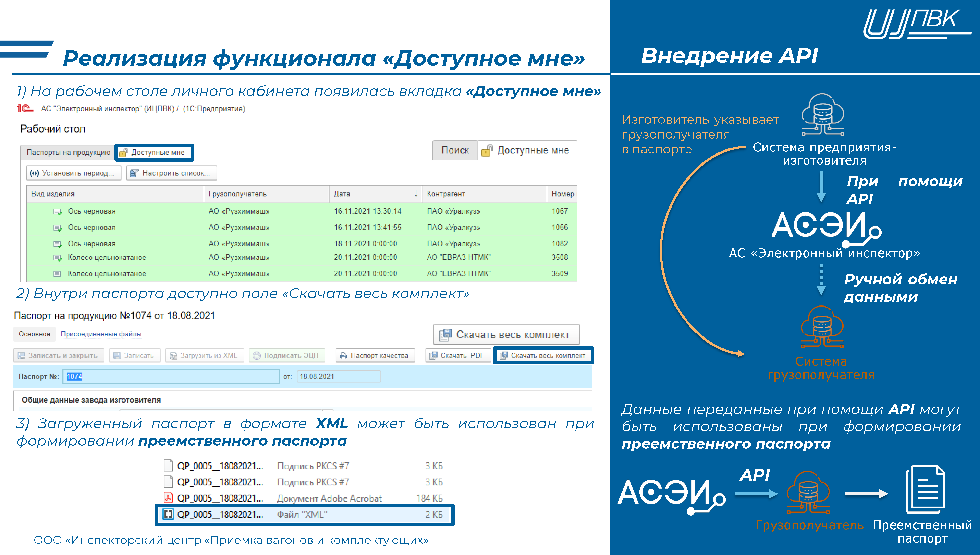Click the 'Номер' column header

pyautogui.click(x=562, y=194)
